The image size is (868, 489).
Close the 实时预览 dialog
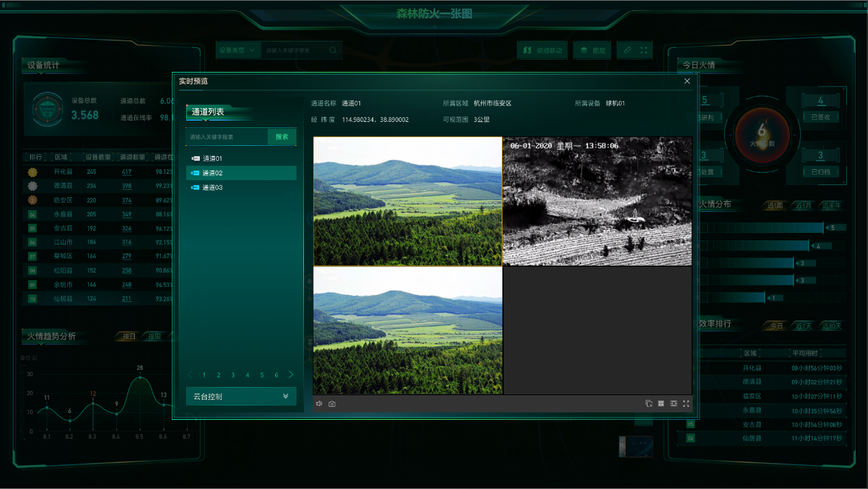[687, 81]
